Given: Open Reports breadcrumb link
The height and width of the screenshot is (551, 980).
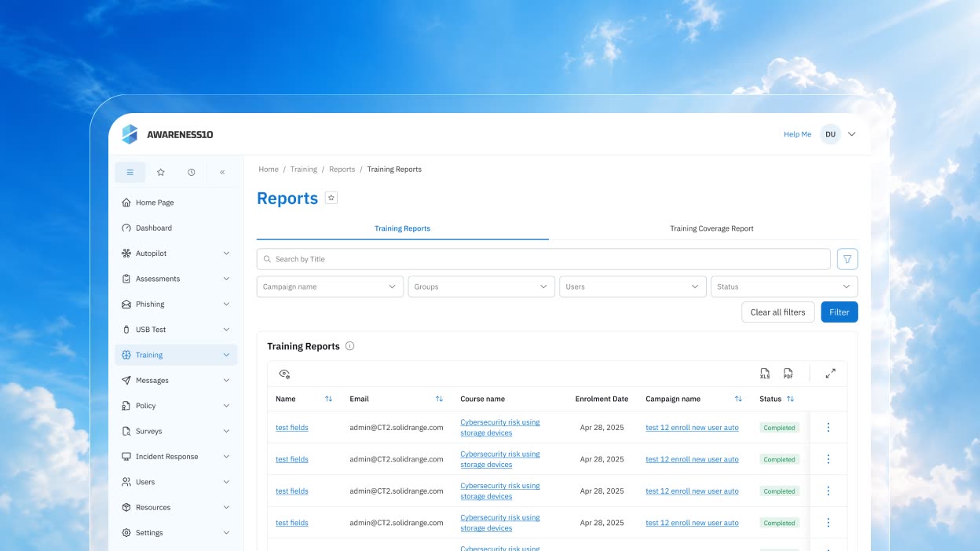Looking at the screenshot, I should point(342,170).
